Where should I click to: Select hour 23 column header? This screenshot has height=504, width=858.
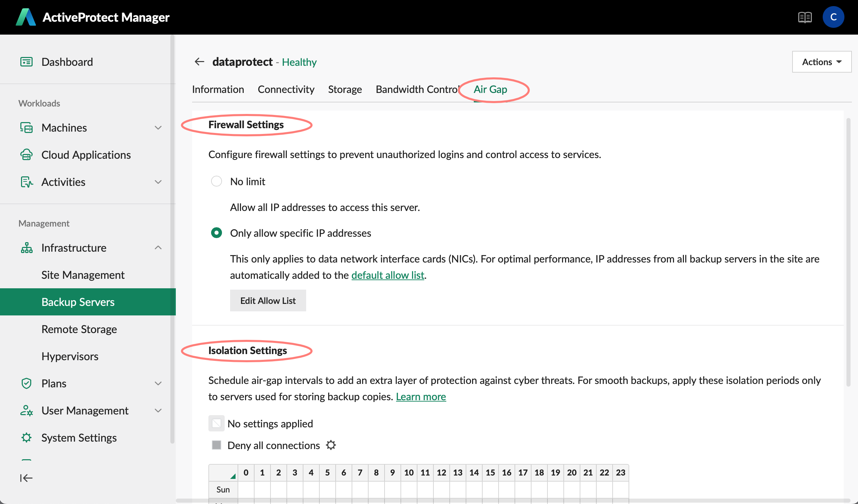620,473
